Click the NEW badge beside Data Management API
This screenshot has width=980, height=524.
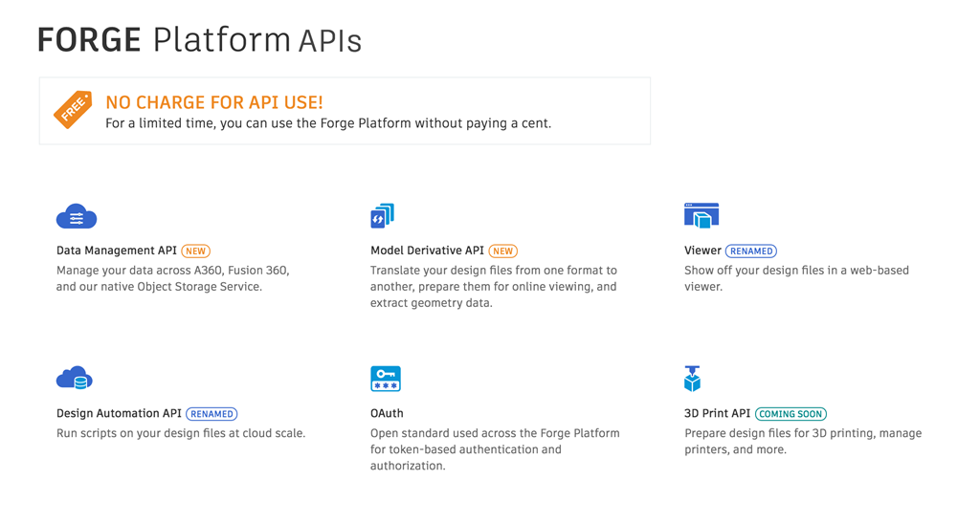tap(196, 251)
